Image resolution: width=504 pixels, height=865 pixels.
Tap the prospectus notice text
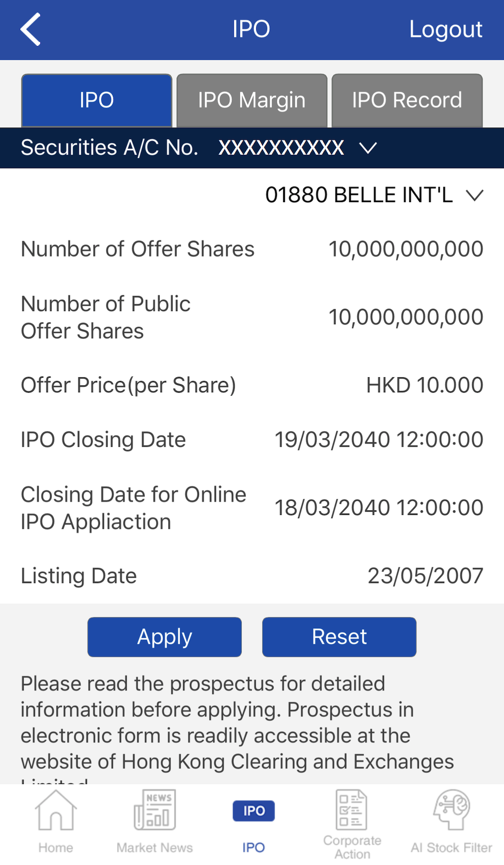click(x=237, y=722)
